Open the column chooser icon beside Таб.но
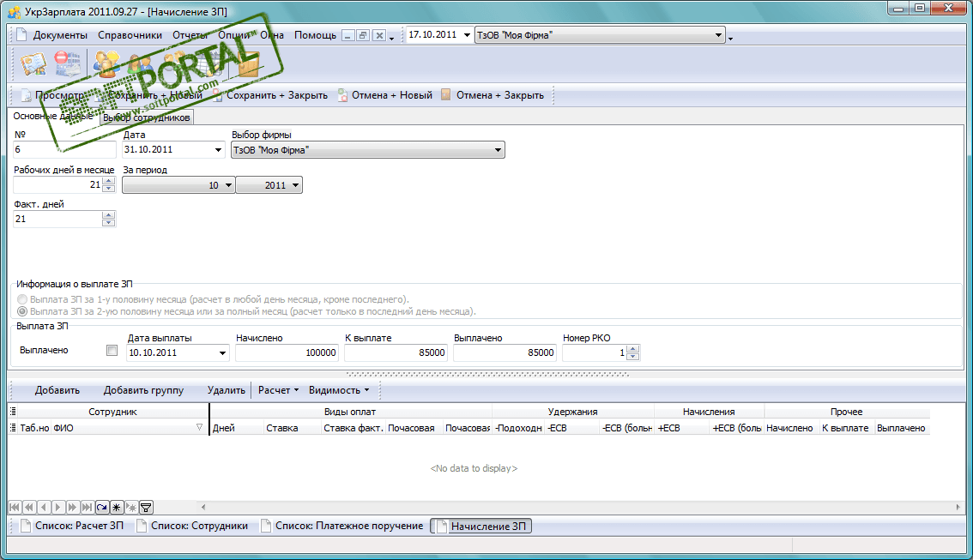Screen dimensions: 973x560 13,427
